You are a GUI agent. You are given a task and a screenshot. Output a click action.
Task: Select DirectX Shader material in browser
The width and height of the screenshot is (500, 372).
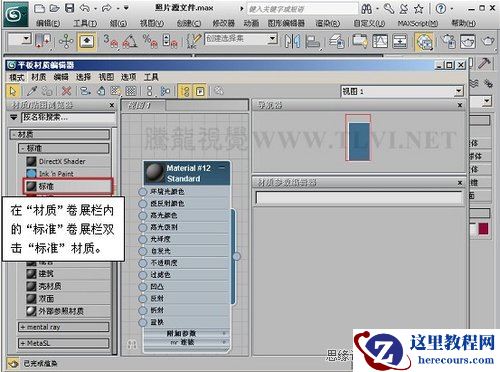coord(68,161)
